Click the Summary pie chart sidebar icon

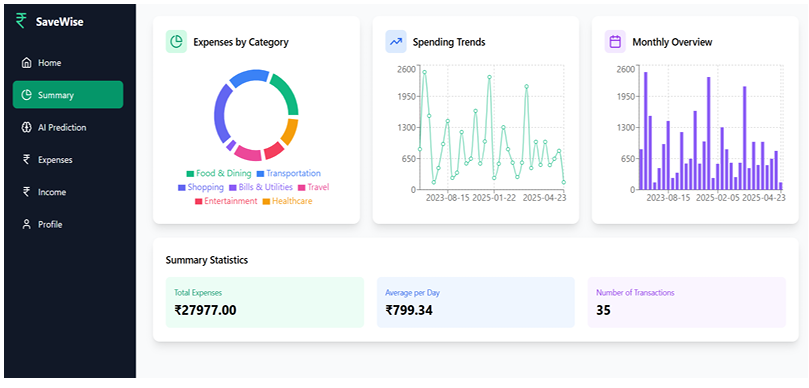26,95
